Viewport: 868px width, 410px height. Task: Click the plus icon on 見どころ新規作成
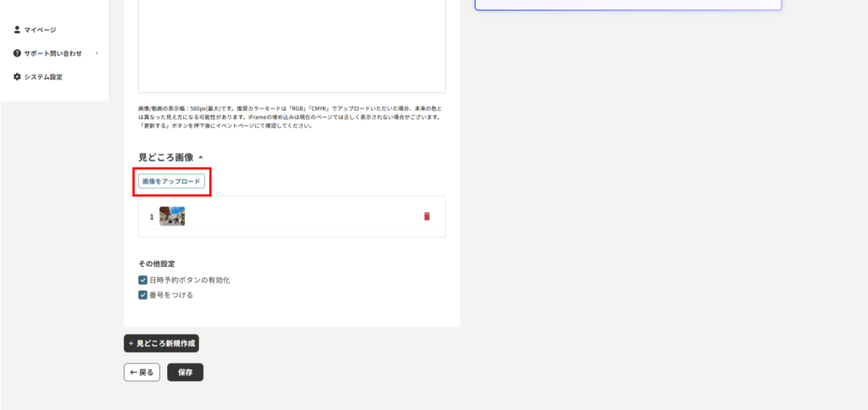coord(131,344)
